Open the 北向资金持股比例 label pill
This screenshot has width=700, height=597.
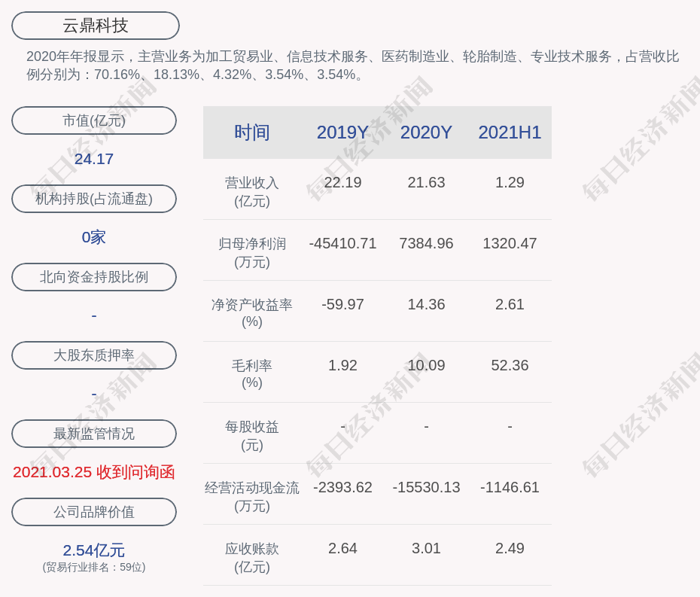tap(94, 277)
